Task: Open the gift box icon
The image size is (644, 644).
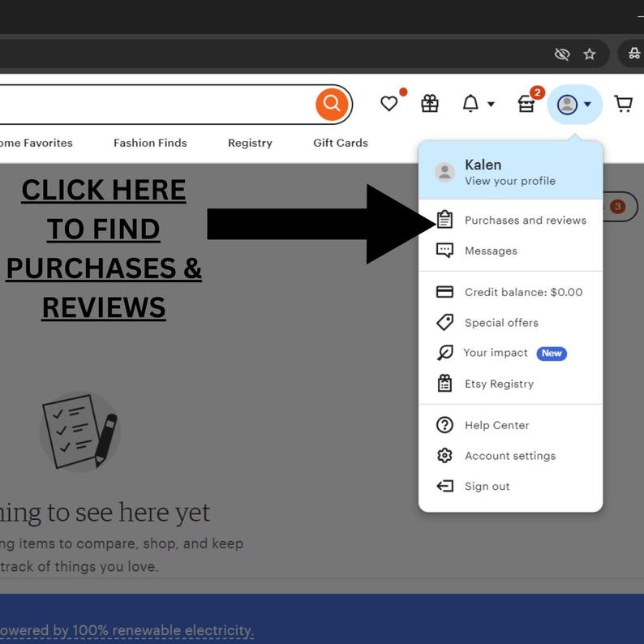Action: [x=430, y=104]
